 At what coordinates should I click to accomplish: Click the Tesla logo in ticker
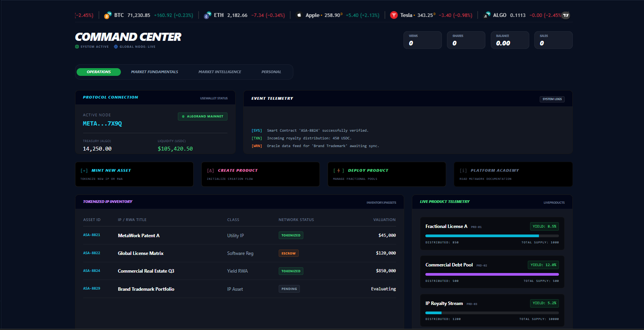(x=394, y=15)
